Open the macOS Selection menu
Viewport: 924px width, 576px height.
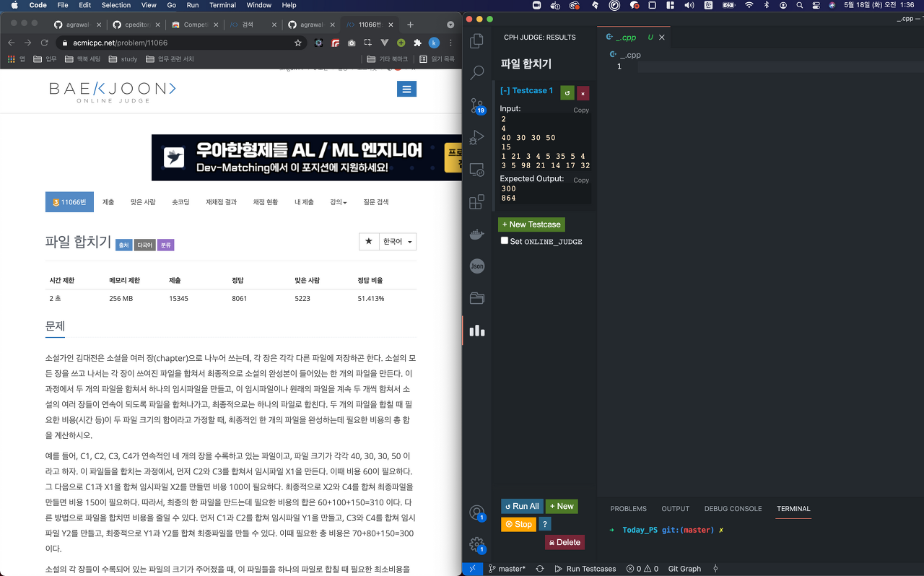(115, 5)
